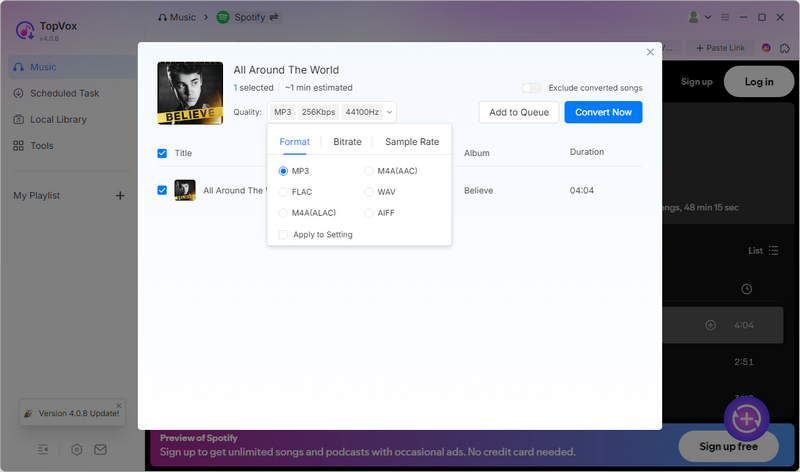Select the MP3 format radio button
The image size is (800, 472).
pyautogui.click(x=283, y=171)
